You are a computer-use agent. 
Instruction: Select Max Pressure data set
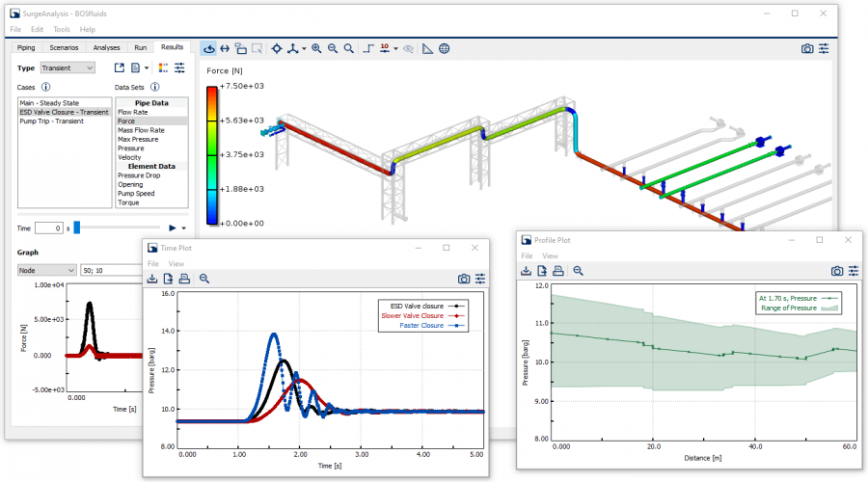point(136,140)
